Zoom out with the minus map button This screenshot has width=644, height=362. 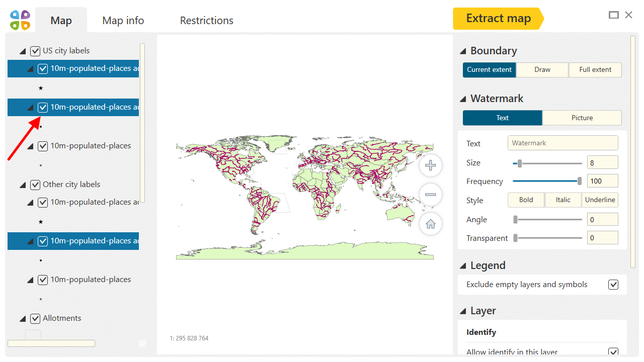point(431,195)
